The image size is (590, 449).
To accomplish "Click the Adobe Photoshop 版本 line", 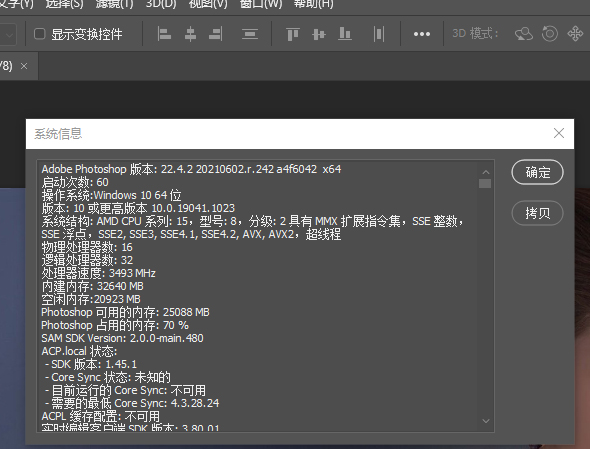I will click(x=191, y=169).
